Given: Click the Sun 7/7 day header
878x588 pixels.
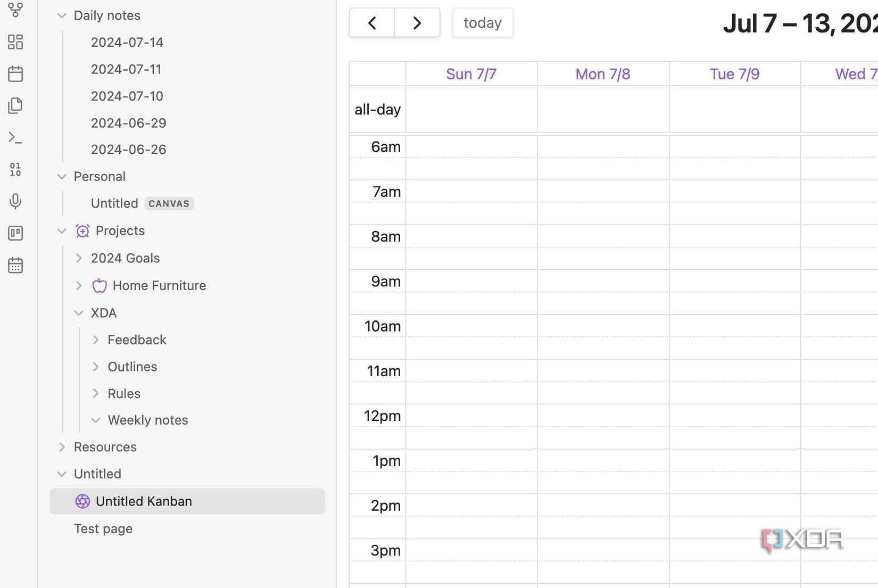Looking at the screenshot, I should point(471,74).
